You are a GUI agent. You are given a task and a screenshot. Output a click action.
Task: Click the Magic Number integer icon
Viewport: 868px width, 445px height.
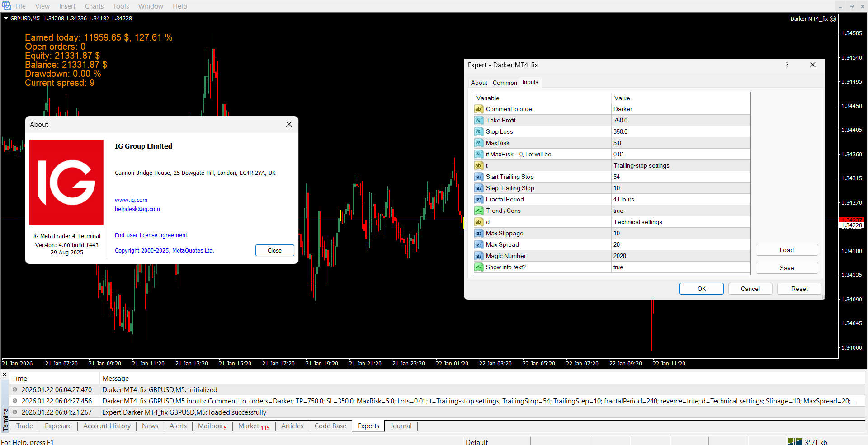(478, 256)
